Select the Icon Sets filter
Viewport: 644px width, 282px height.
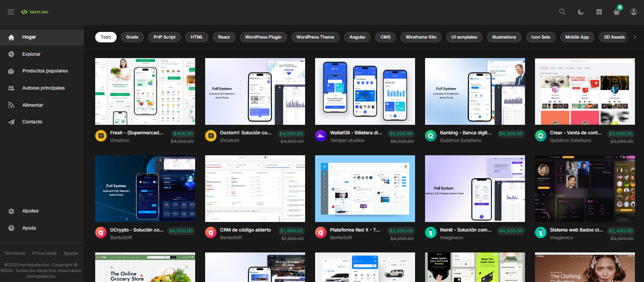point(541,37)
